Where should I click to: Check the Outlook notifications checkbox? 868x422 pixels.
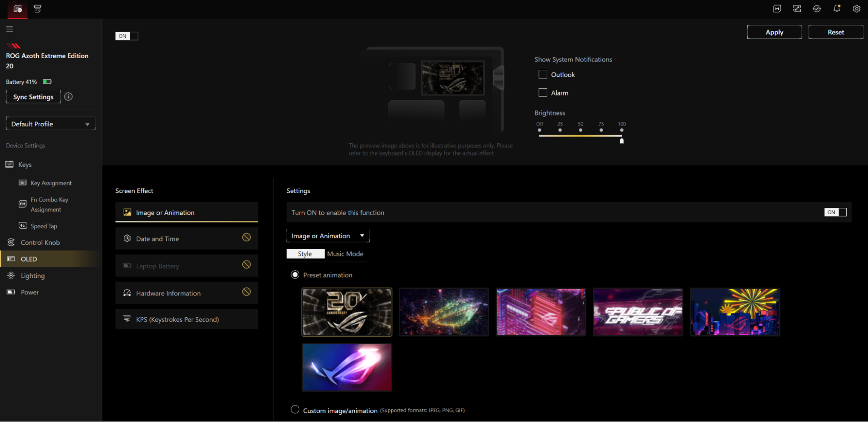tap(543, 74)
